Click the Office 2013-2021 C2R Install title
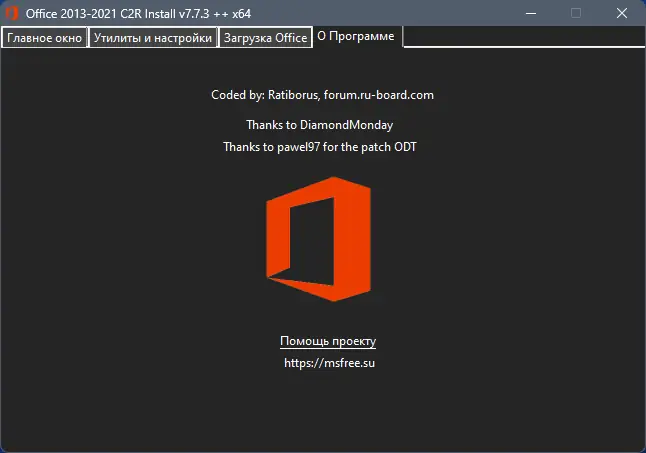Viewport: 646px width, 453px height. coord(100,13)
